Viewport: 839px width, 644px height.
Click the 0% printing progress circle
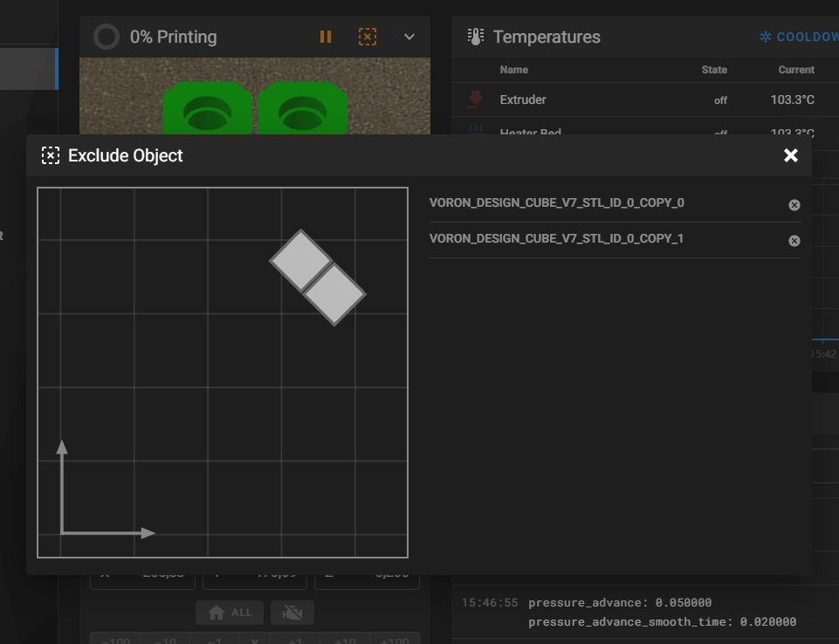click(x=105, y=37)
